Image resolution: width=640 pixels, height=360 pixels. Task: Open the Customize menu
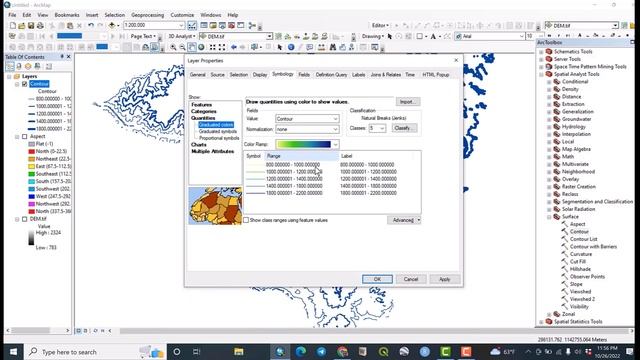[182, 15]
